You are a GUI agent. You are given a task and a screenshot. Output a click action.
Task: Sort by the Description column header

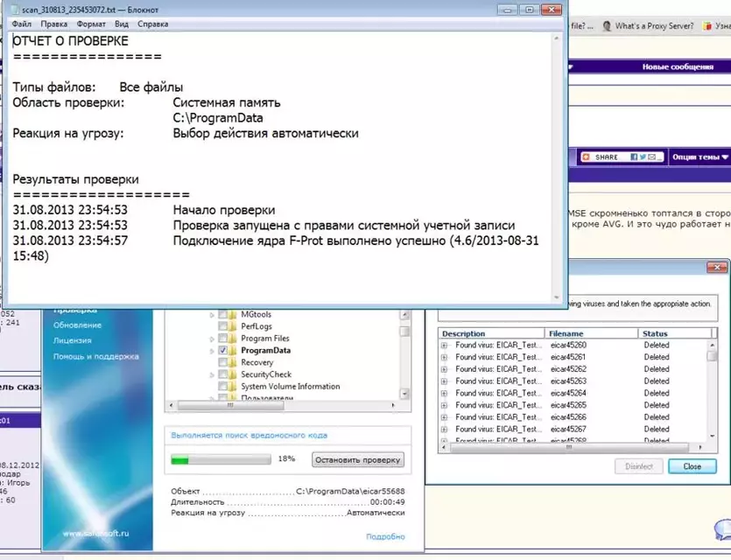[491, 333]
